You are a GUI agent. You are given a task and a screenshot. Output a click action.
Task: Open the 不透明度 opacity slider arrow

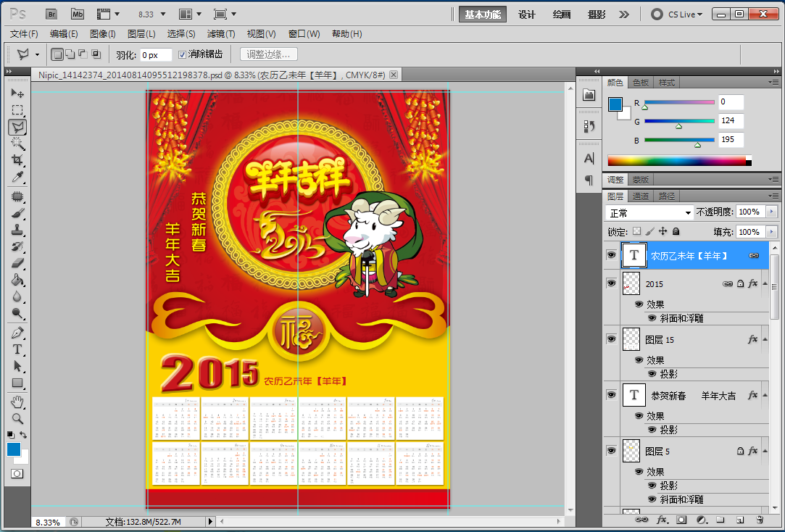point(771,212)
